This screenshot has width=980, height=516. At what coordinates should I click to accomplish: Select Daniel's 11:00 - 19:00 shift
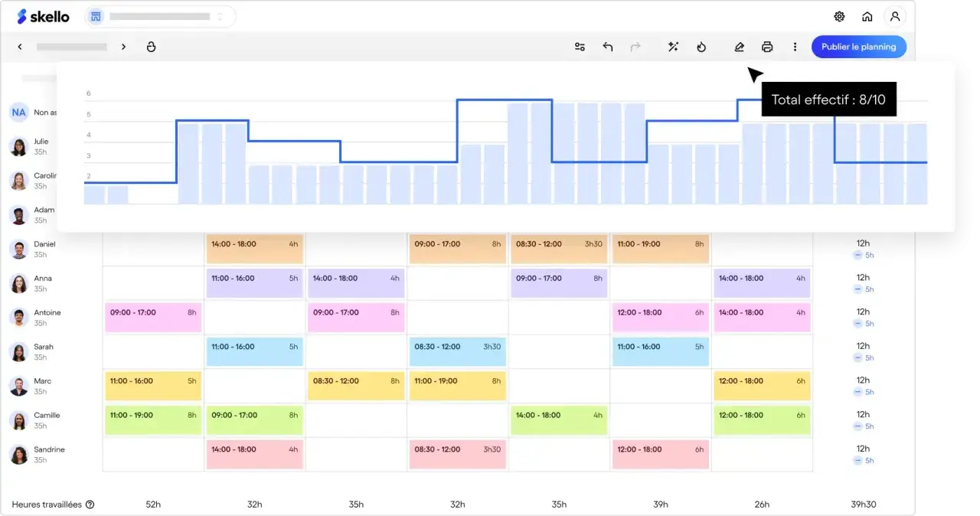click(661, 249)
